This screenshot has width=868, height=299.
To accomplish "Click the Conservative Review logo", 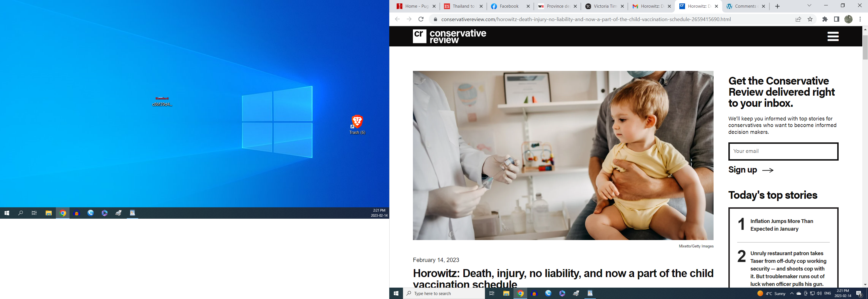I will (449, 36).
